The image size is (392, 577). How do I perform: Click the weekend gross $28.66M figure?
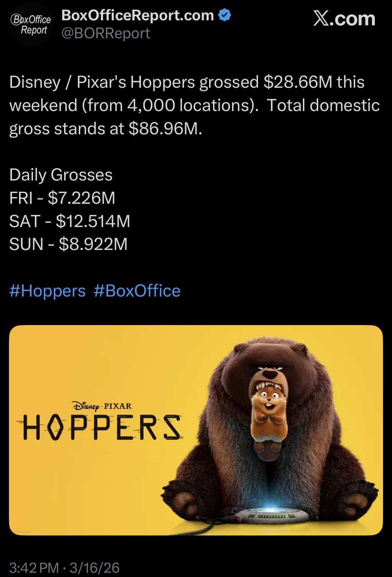[298, 82]
